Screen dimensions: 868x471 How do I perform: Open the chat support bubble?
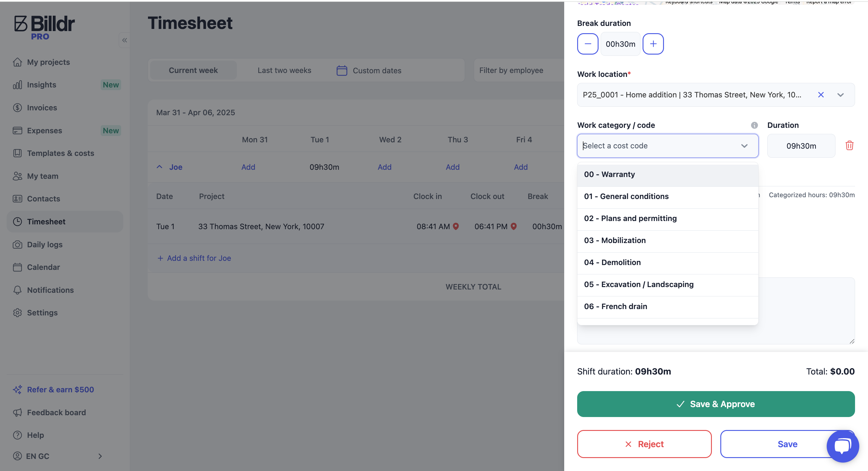tap(842, 446)
